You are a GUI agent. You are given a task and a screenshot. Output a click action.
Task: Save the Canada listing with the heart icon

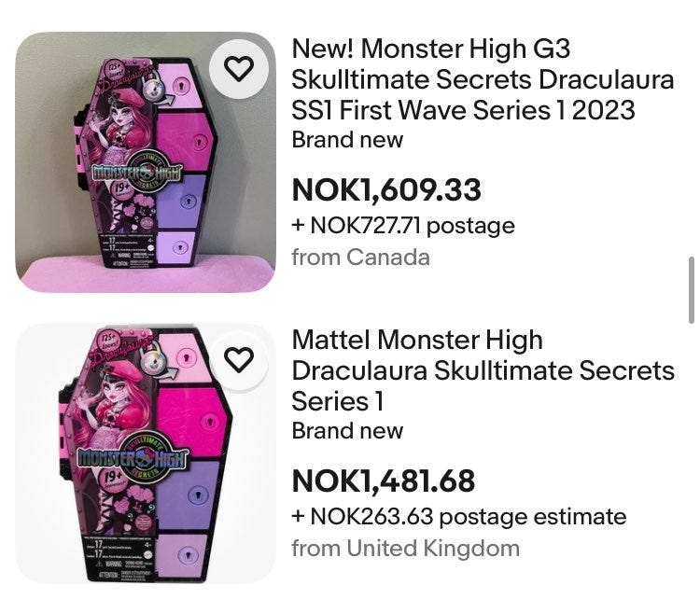[240, 70]
